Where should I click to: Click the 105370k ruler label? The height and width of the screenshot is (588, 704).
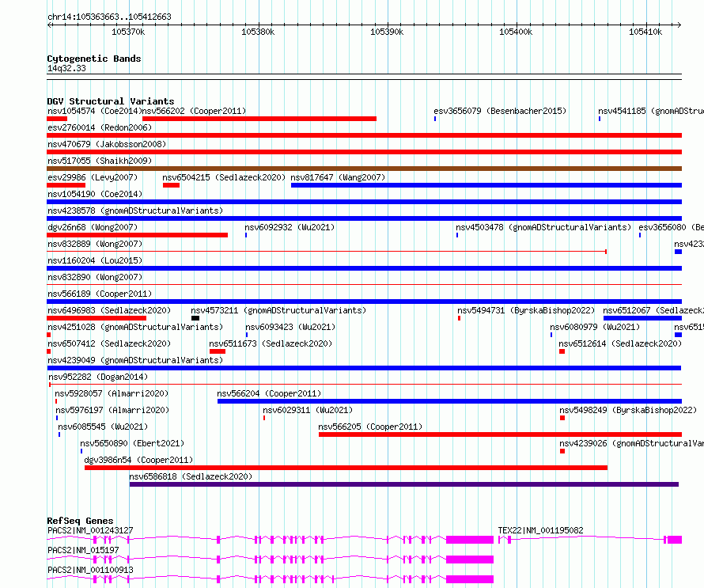[128, 32]
